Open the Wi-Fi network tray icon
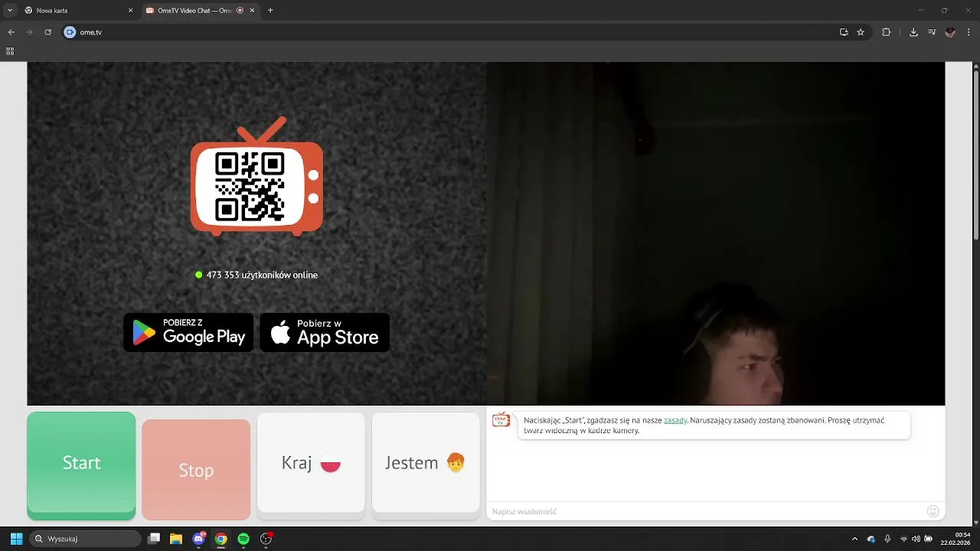This screenshot has width=980, height=551. [x=904, y=539]
